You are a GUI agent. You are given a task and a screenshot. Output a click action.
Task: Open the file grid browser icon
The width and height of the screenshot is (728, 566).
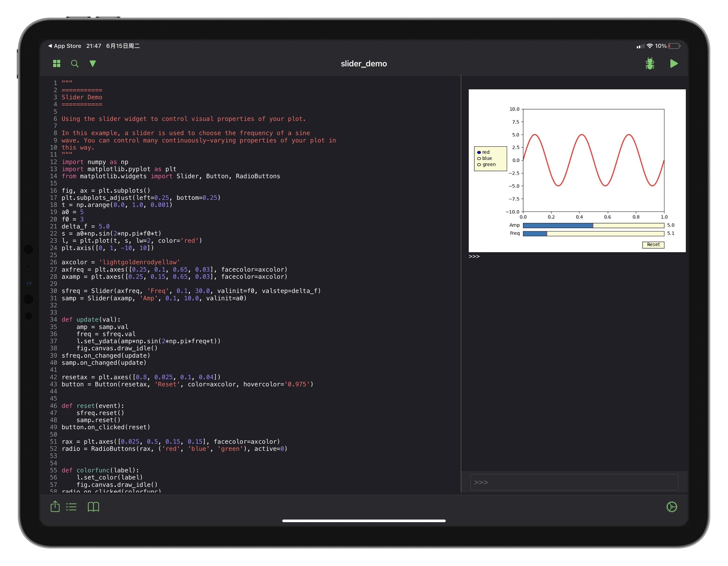[57, 63]
